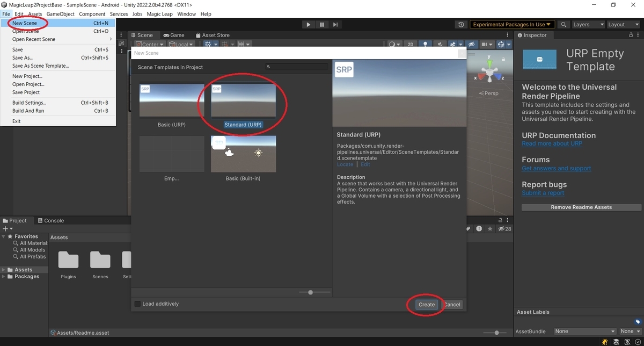This screenshot has height=346, width=644.
Task: Click Submit a report link
Action: click(543, 193)
